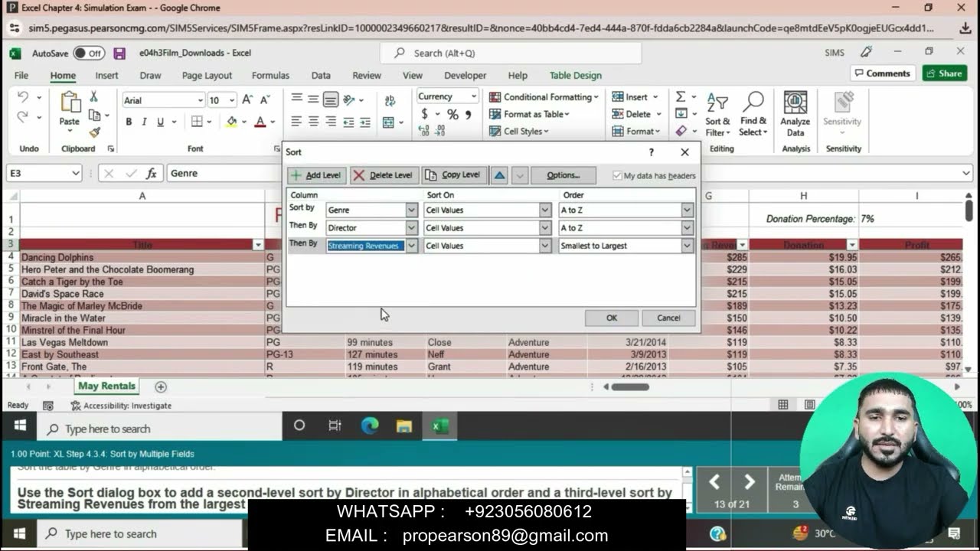Switch to the Formulas tab
980x551 pixels.
click(x=270, y=76)
